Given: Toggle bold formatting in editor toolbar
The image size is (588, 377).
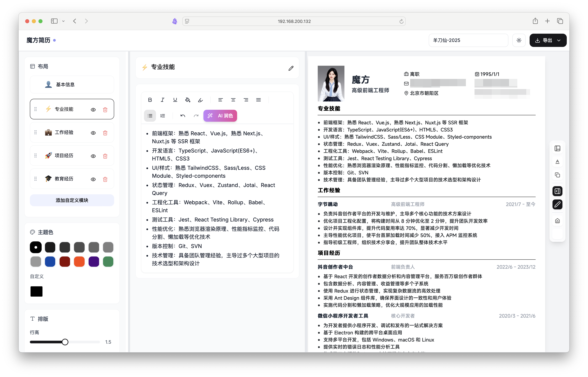Looking at the screenshot, I should [150, 100].
